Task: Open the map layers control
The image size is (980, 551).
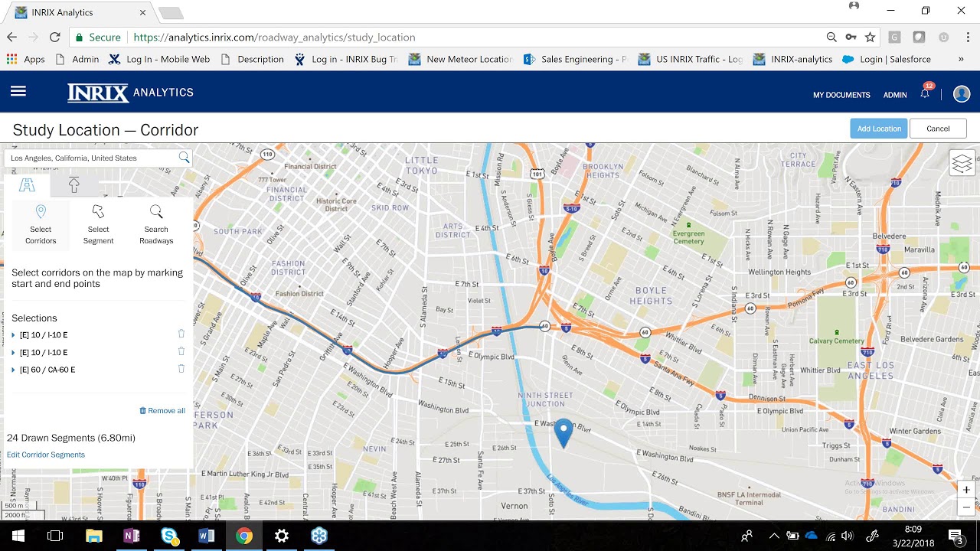Action: click(x=962, y=163)
